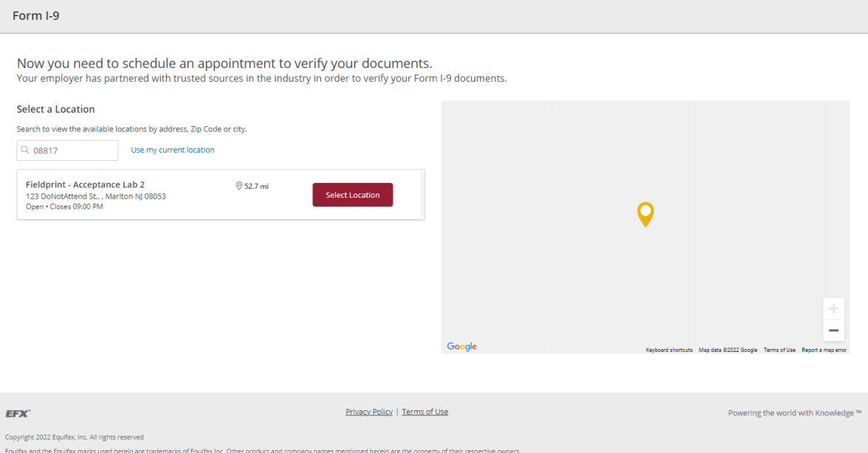Click the distance pin icon beside 52.7 mi
This screenshot has width=868, height=453.
point(239,186)
